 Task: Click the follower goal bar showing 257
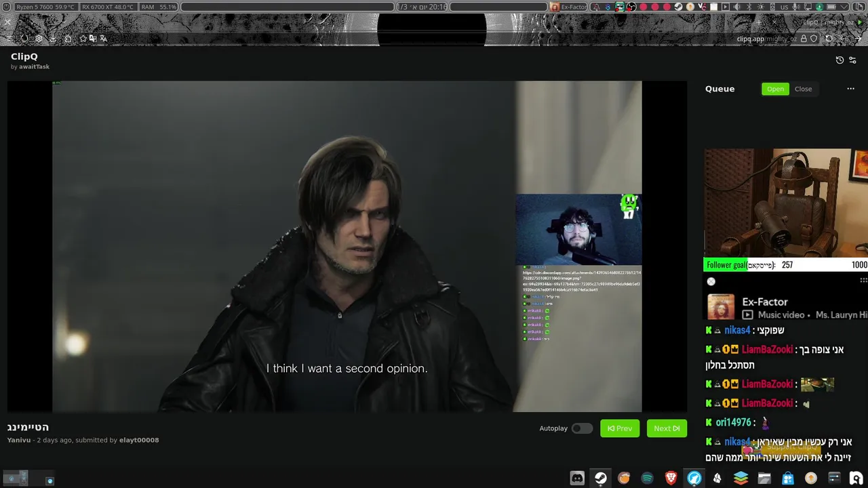786,265
